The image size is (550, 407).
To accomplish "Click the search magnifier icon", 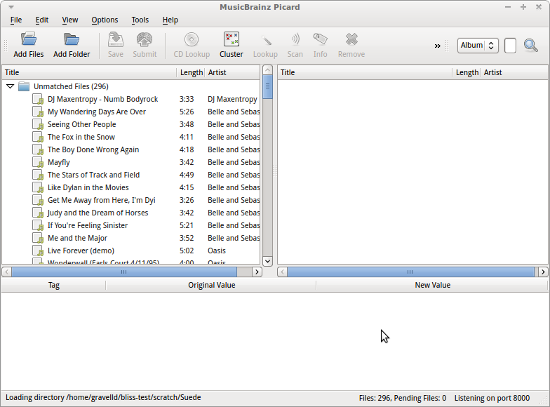I will point(531,46).
